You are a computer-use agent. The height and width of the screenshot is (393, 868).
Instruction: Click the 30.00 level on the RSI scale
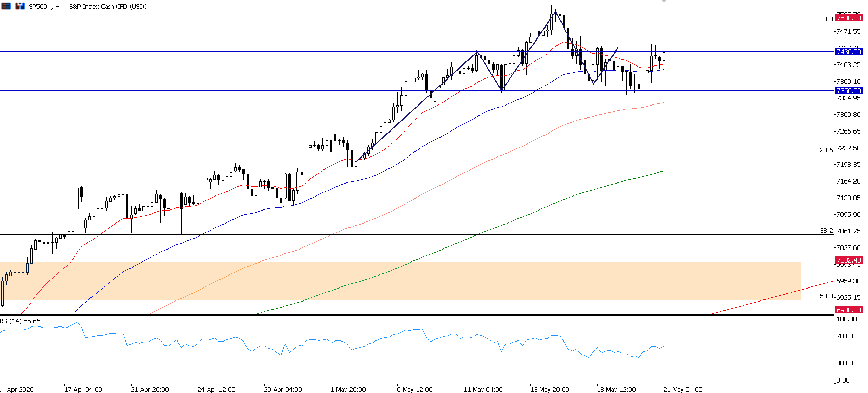tap(845, 363)
